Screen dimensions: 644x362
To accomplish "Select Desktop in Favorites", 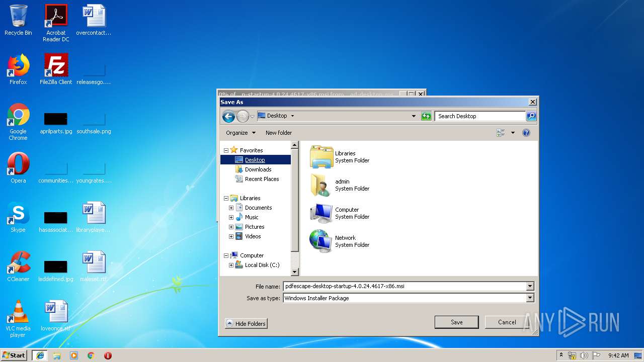I will point(256,160).
